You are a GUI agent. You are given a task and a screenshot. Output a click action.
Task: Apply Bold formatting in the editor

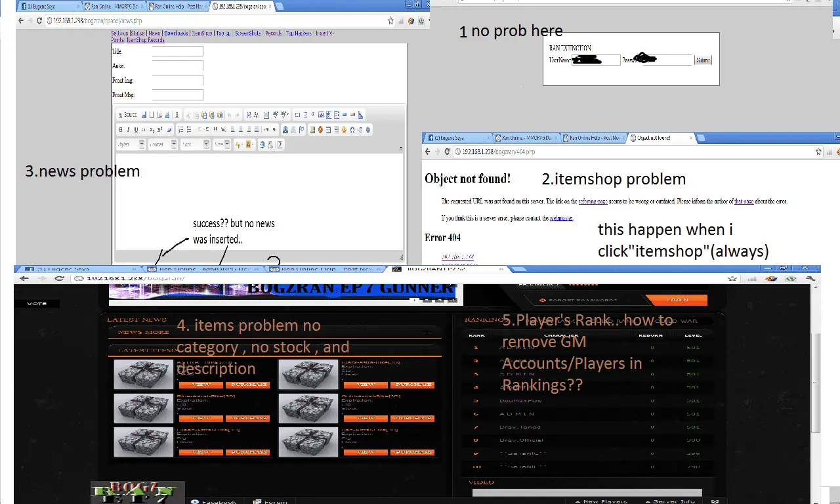pos(121,129)
